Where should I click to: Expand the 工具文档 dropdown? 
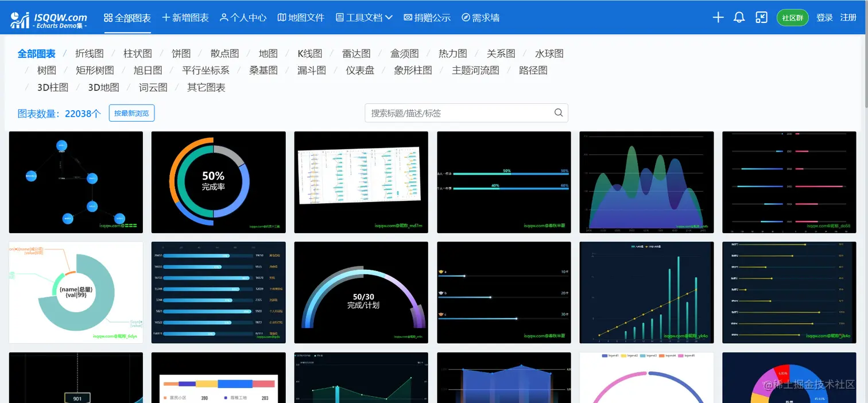pos(365,18)
